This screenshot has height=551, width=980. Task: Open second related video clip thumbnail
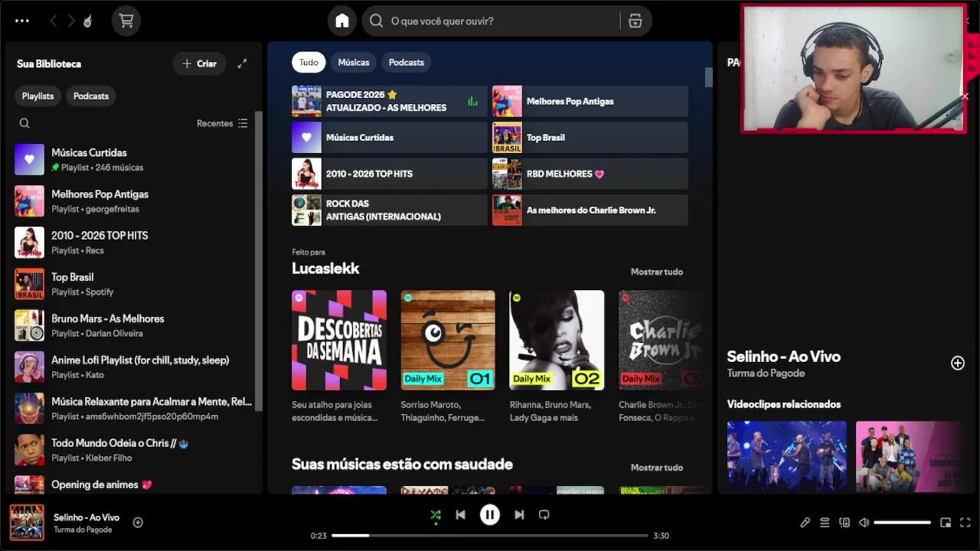[x=911, y=456]
